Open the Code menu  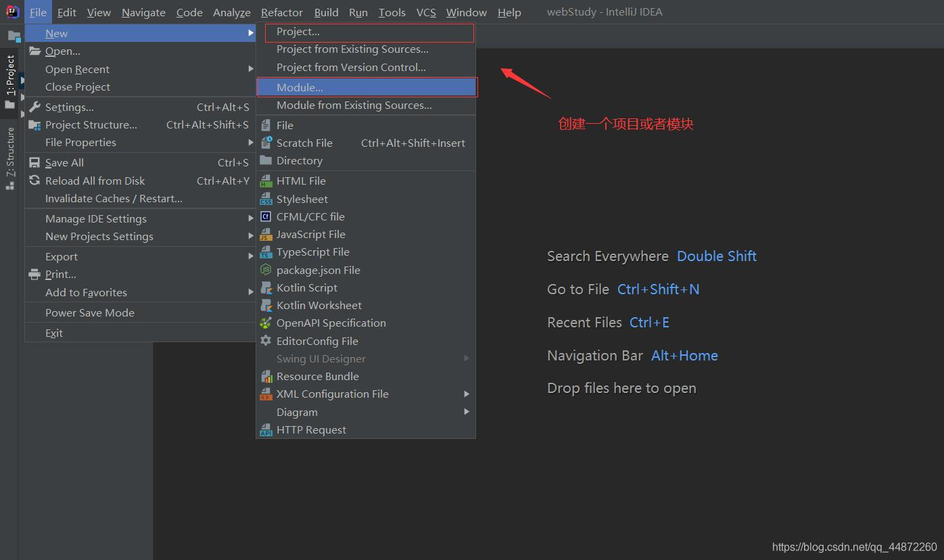coord(189,12)
